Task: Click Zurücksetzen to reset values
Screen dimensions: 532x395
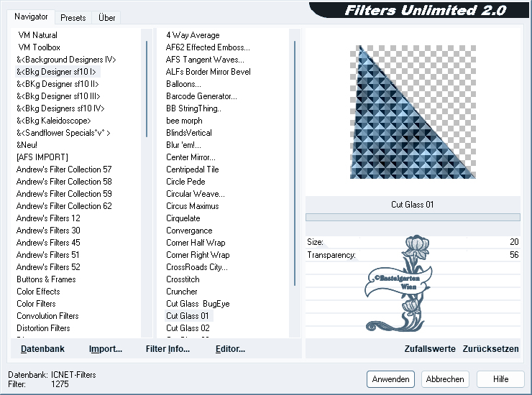Action: pos(490,349)
